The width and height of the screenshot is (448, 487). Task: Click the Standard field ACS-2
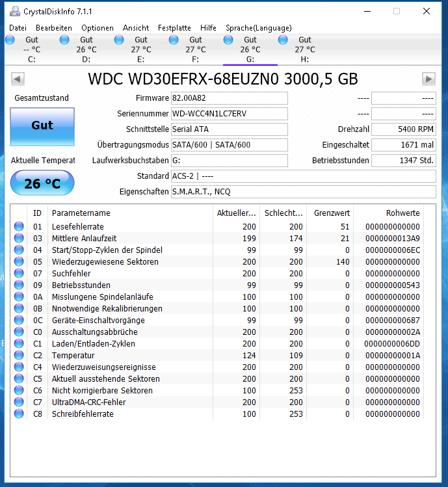[304, 176]
